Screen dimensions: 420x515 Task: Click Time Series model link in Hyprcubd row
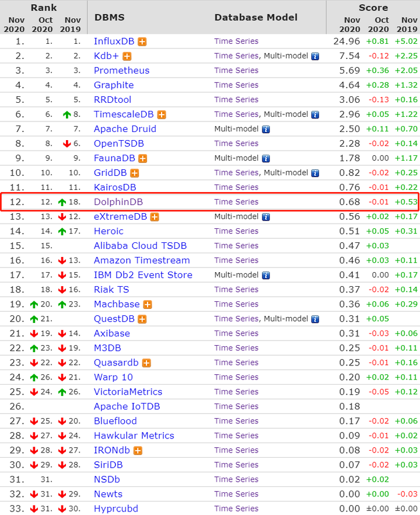[x=236, y=509]
